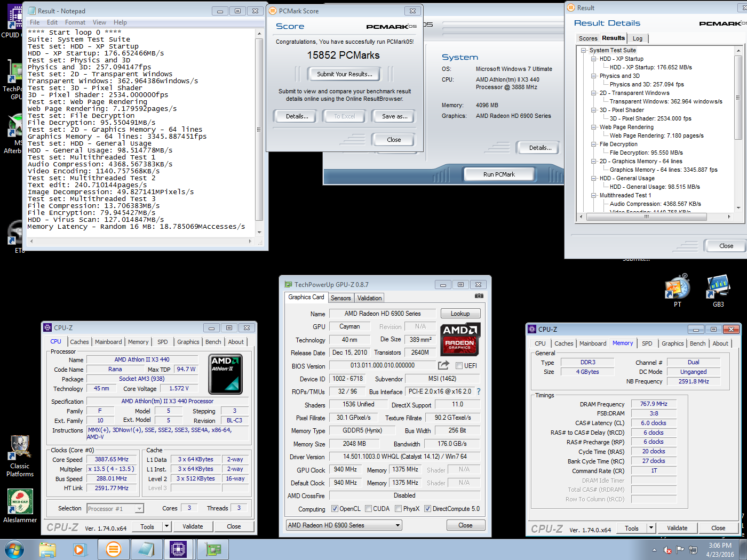Click the Run PCMark button

[499, 174]
